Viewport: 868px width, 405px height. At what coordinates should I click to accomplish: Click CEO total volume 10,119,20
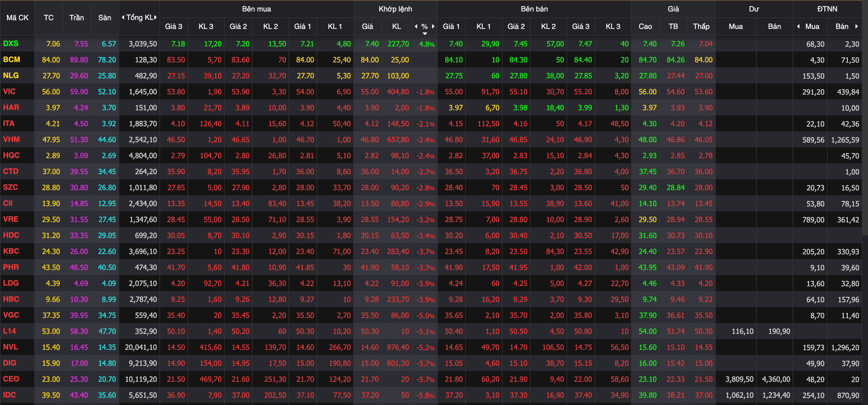click(141, 379)
